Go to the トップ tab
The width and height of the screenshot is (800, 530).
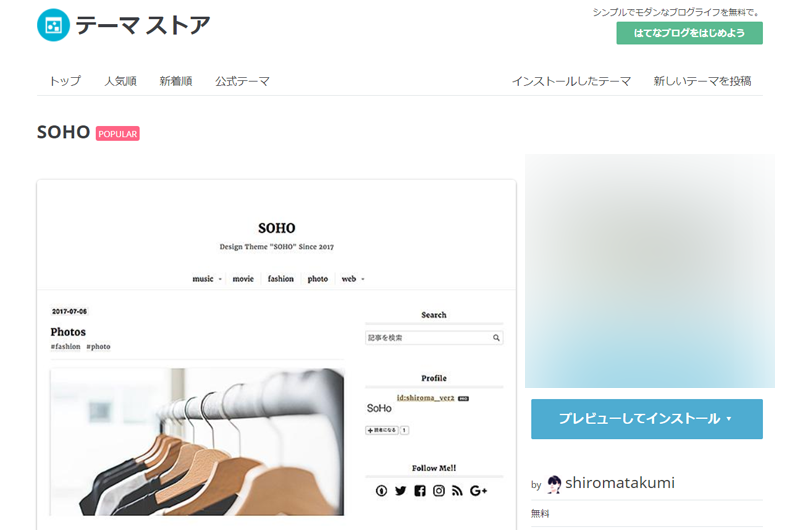pos(65,81)
